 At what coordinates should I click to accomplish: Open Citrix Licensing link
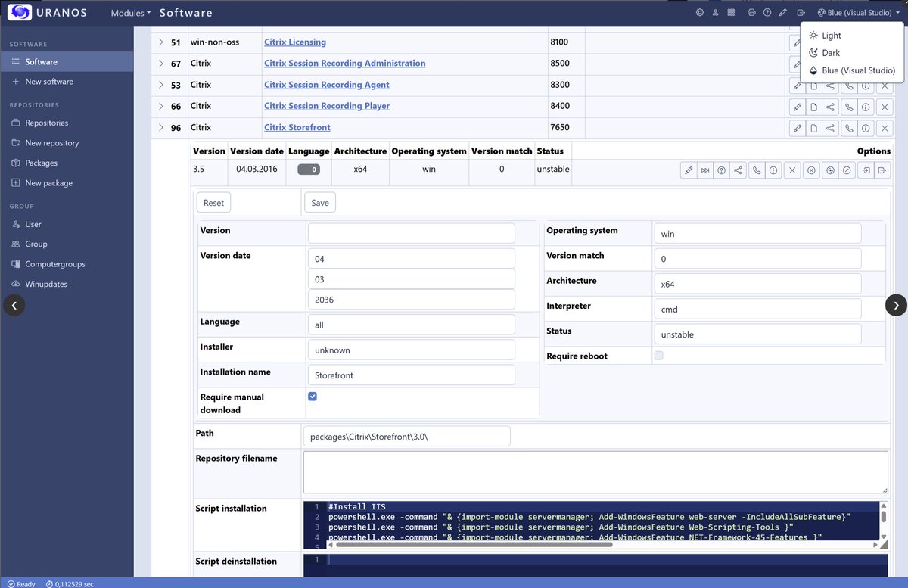pyautogui.click(x=295, y=42)
